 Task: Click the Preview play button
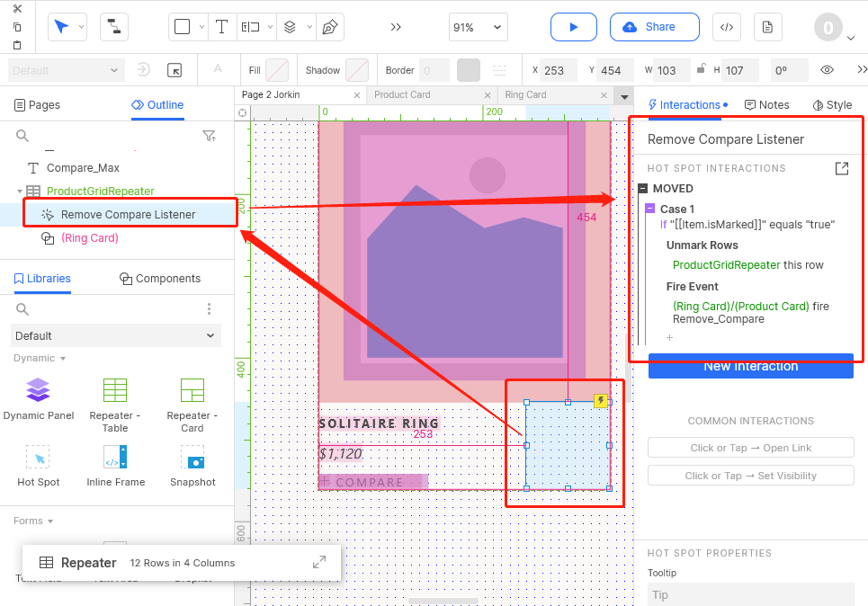573,27
